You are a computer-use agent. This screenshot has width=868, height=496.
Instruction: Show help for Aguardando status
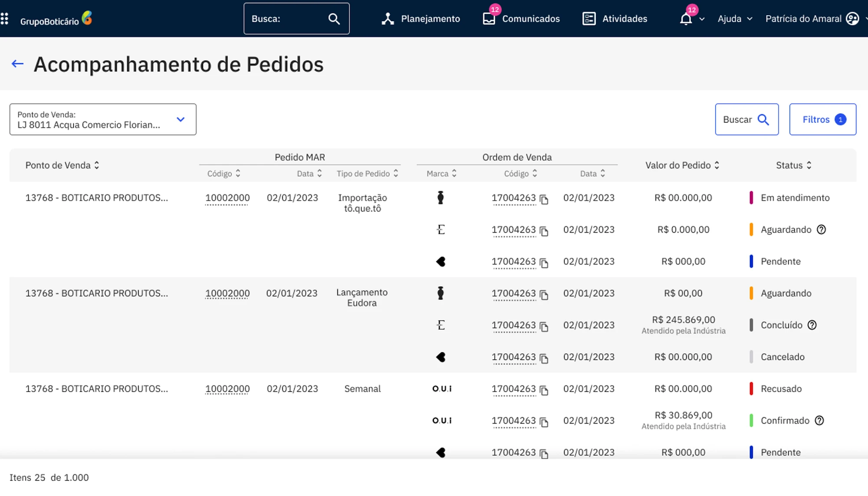click(x=821, y=230)
